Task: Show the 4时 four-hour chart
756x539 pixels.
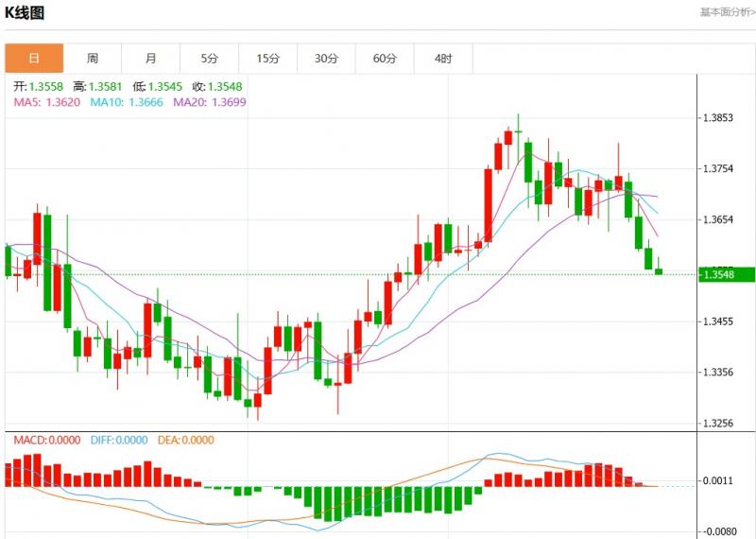Action: tap(443, 59)
